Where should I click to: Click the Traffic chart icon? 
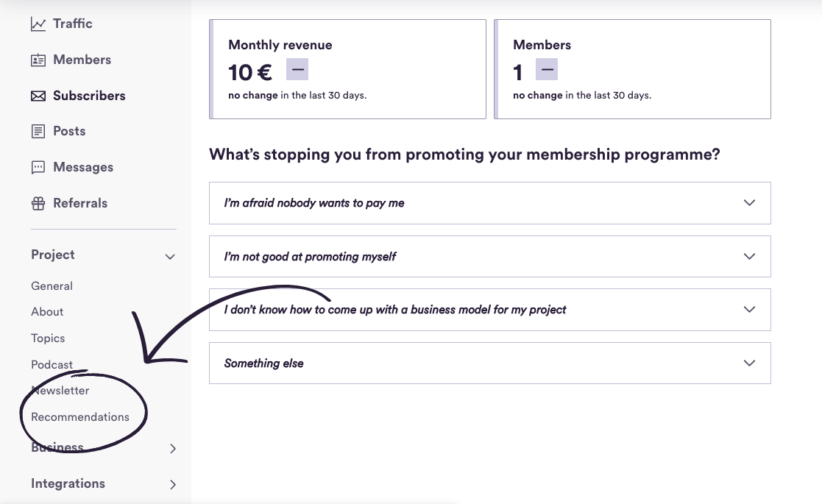[38, 24]
